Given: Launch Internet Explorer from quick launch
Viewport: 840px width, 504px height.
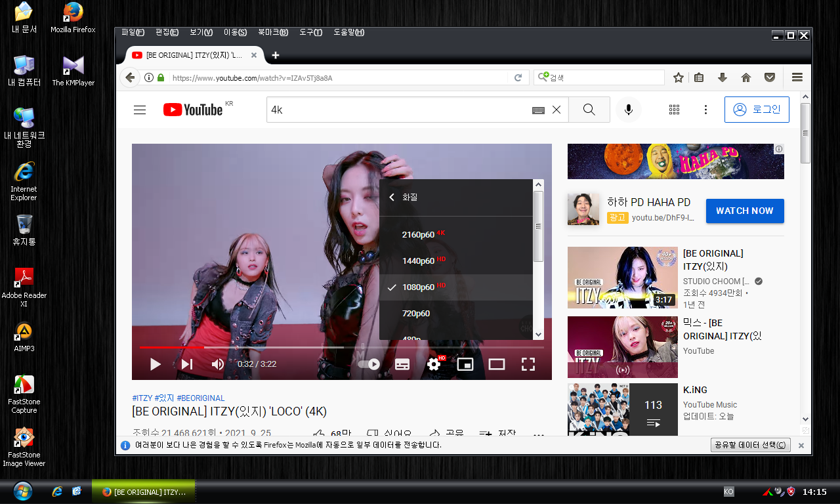Looking at the screenshot, I should [x=57, y=491].
